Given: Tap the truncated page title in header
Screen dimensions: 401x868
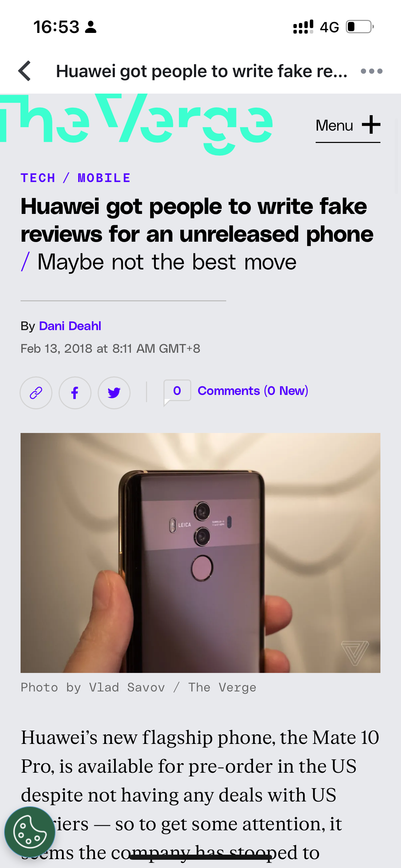Looking at the screenshot, I should 202,71.
